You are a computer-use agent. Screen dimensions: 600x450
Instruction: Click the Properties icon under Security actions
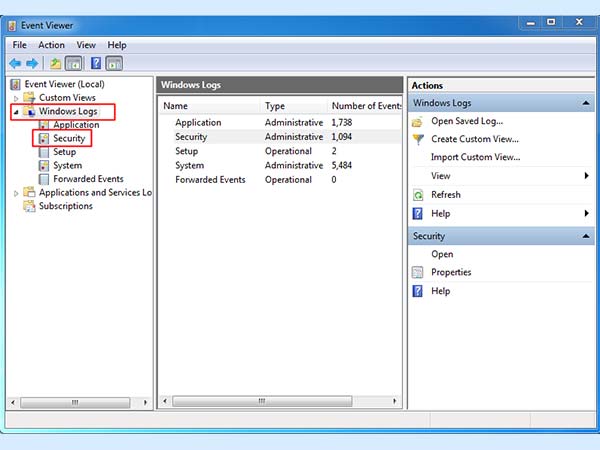[x=419, y=272]
